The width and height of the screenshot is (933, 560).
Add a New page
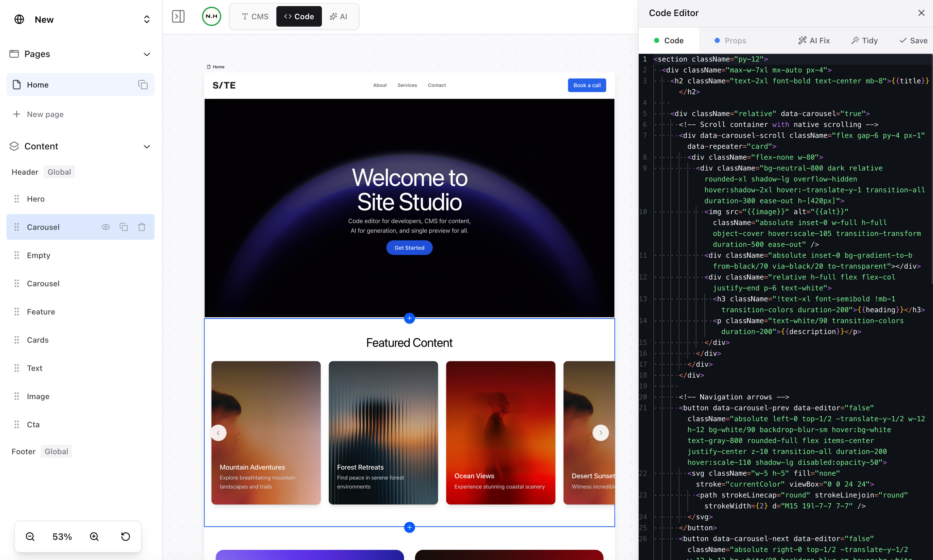[45, 114]
